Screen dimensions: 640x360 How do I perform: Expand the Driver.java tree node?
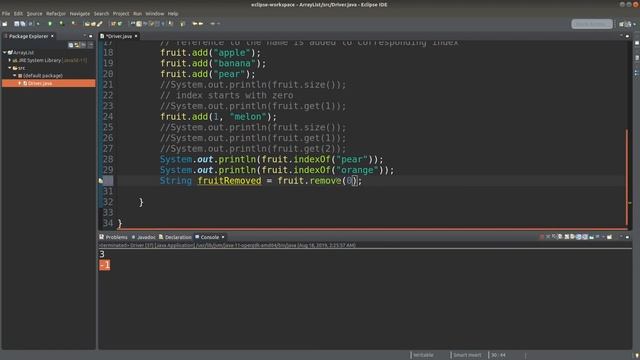click(x=19, y=83)
